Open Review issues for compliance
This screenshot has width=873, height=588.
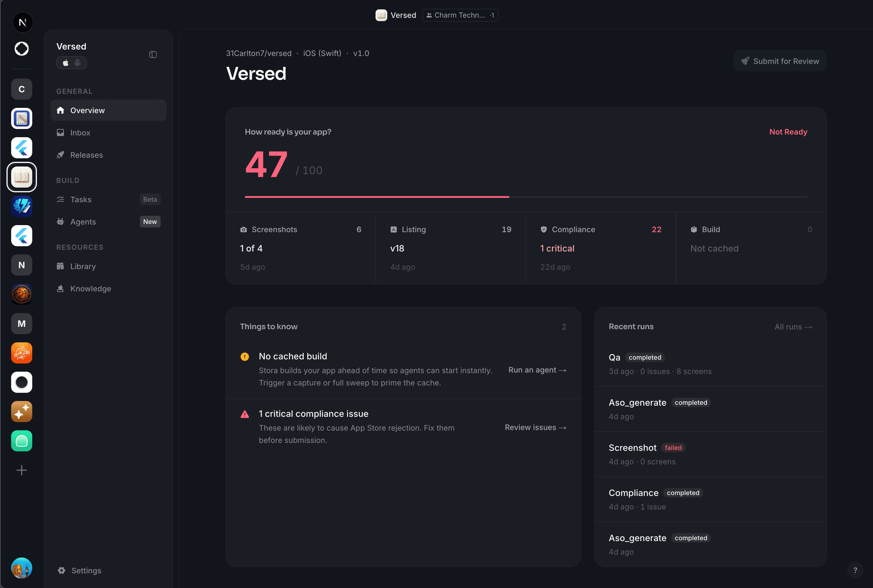pos(535,427)
